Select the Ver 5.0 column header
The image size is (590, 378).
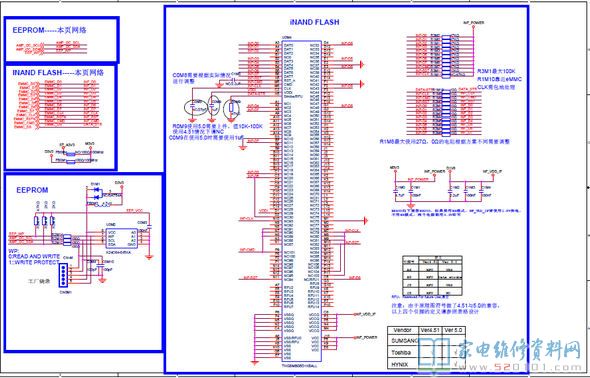[x=453, y=330]
